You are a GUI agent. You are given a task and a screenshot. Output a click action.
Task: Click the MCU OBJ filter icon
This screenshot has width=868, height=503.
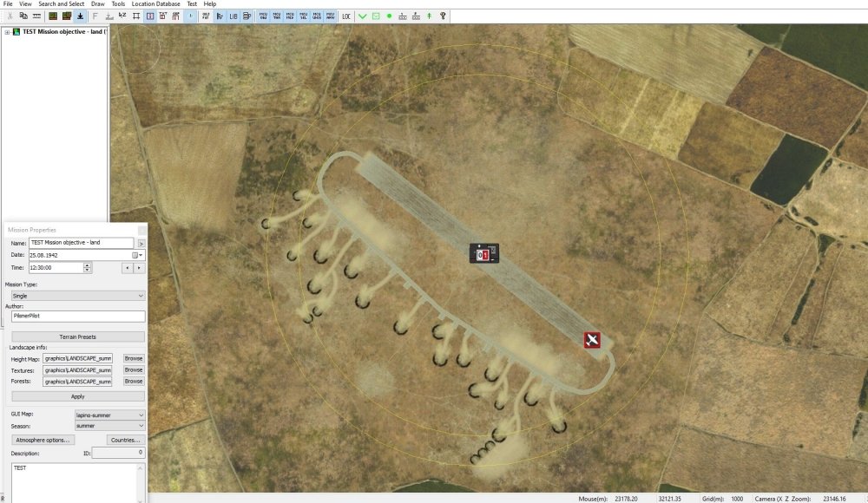(264, 16)
